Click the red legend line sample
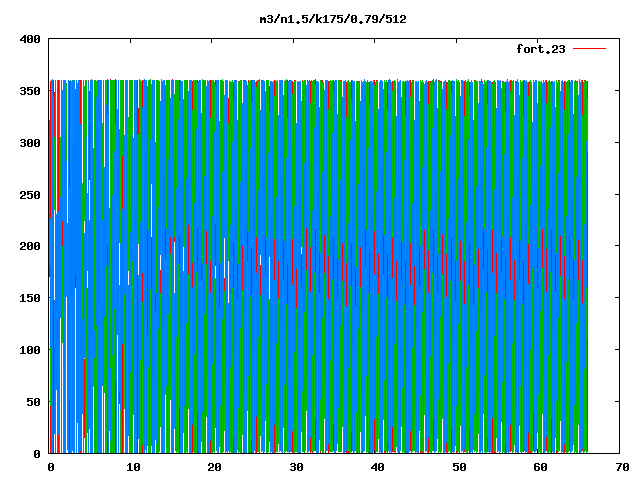 [x=589, y=49]
